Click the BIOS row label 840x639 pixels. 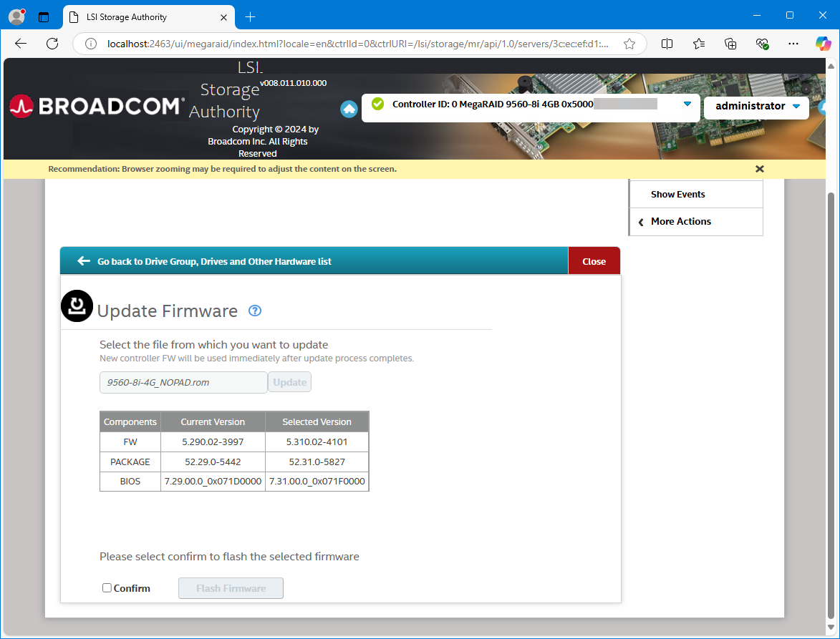click(130, 481)
